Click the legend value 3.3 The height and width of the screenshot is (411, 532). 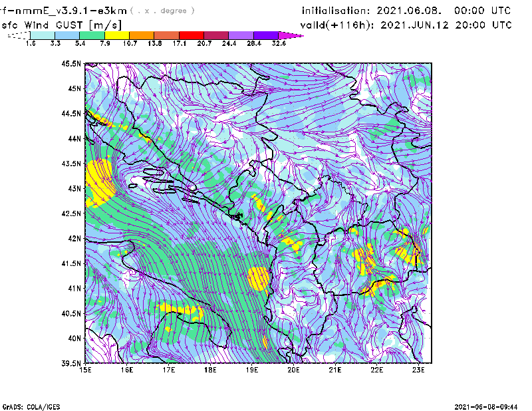coord(55,43)
